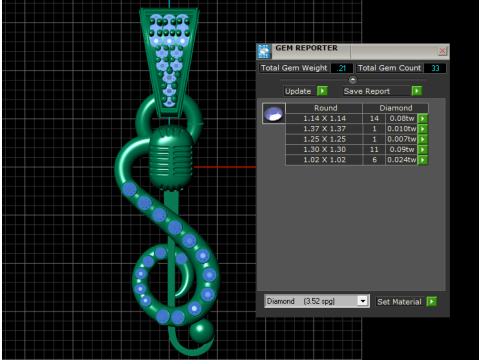The width and height of the screenshot is (480, 360).
Task: Click the count cell showing 14
Action: click(374, 118)
